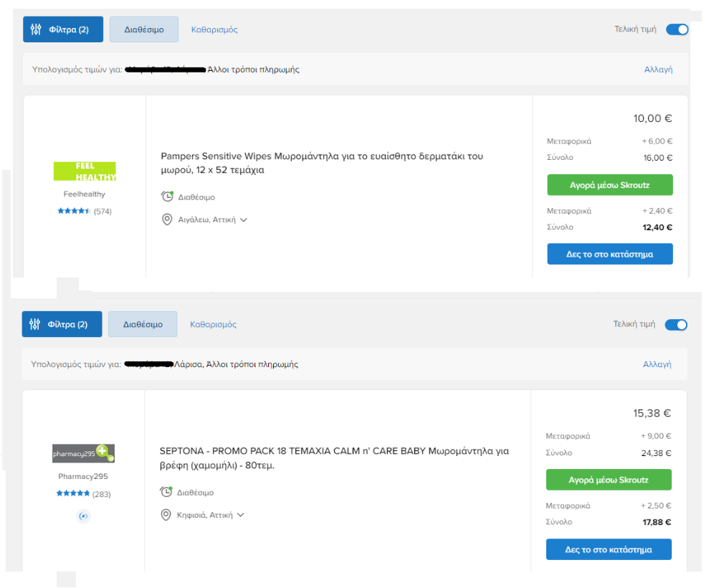Click Αλλαγή link in the Λάρισα price bar
The height and width of the screenshot is (588, 714).
click(657, 364)
